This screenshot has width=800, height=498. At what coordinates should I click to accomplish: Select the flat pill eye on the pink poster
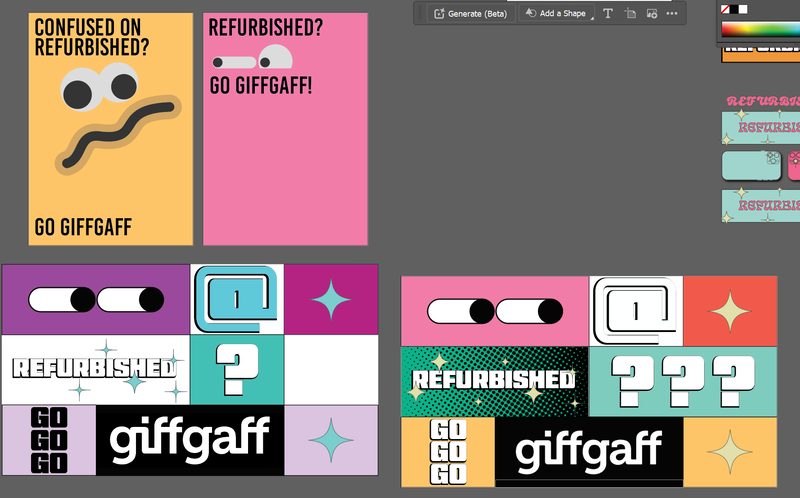234,62
